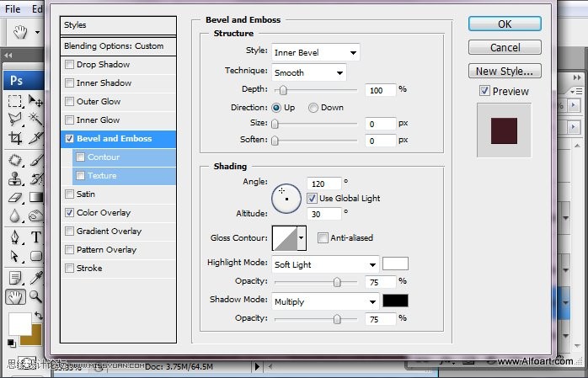This screenshot has height=378, width=588.
Task: Select the Pen tool
Action: (x=15, y=237)
